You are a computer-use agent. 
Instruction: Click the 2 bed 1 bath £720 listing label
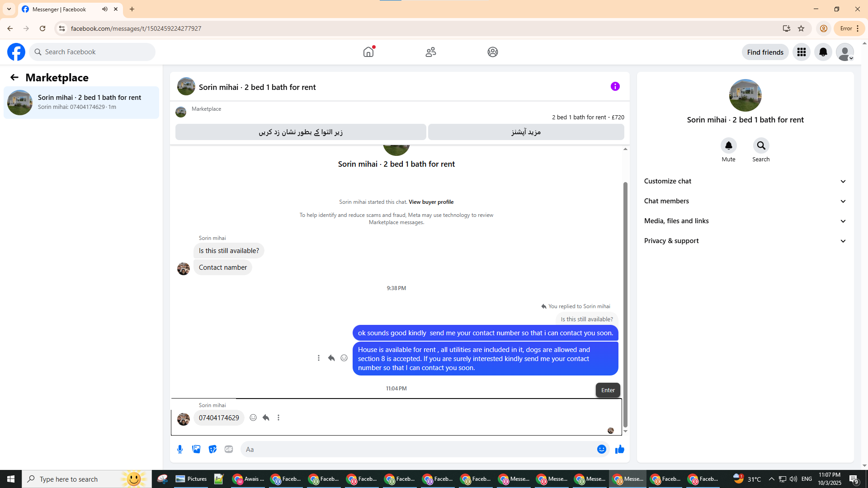[588, 117]
